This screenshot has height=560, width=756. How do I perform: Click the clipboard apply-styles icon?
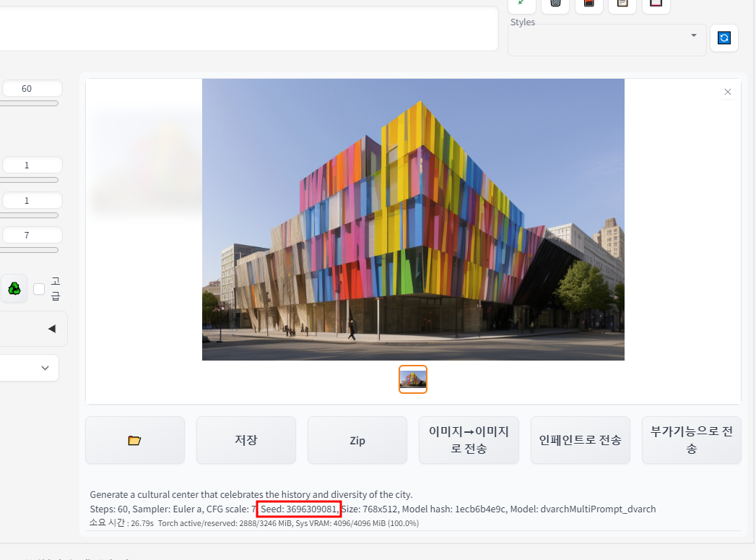tap(622, 4)
